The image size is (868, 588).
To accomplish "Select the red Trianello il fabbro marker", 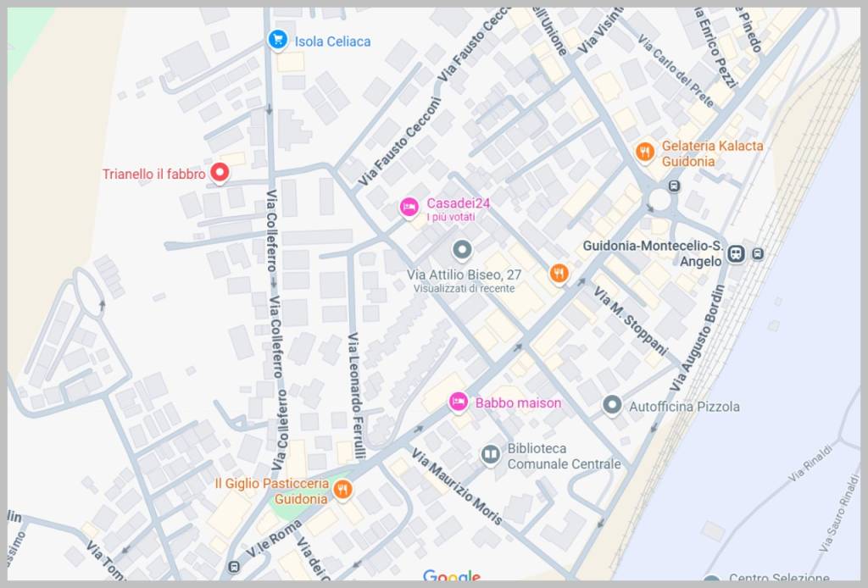I will click(220, 173).
